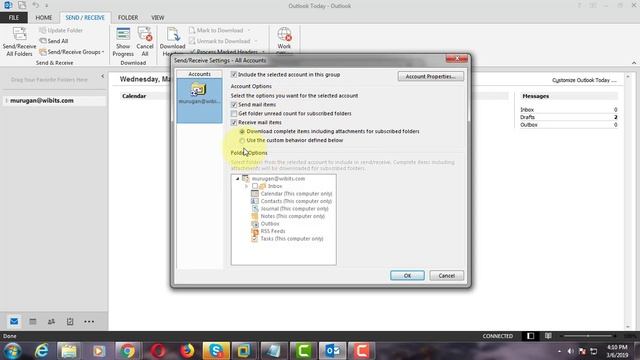The height and width of the screenshot is (360, 640).
Task: Click Cancel All send/receive icon
Action: click(145, 42)
